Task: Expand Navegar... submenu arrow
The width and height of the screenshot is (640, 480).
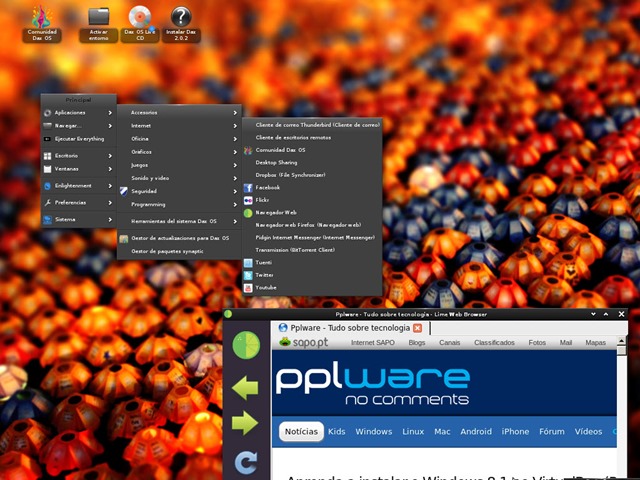Action: tap(110, 126)
